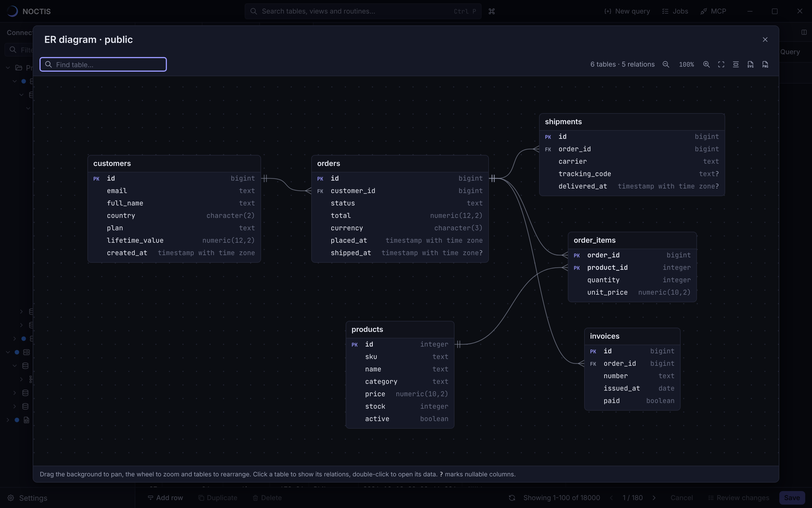Viewport: 812px width, 508px height.
Task: Click the unit_price column in order_items
Action: pyautogui.click(x=632, y=293)
